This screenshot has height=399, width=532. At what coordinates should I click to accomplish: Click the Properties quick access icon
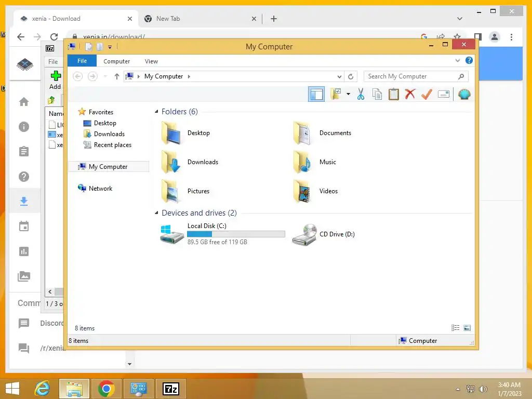pos(88,47)
